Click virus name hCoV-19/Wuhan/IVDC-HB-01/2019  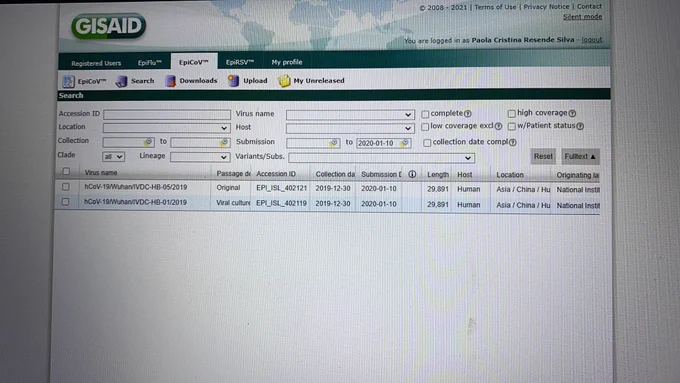[135, 202]
